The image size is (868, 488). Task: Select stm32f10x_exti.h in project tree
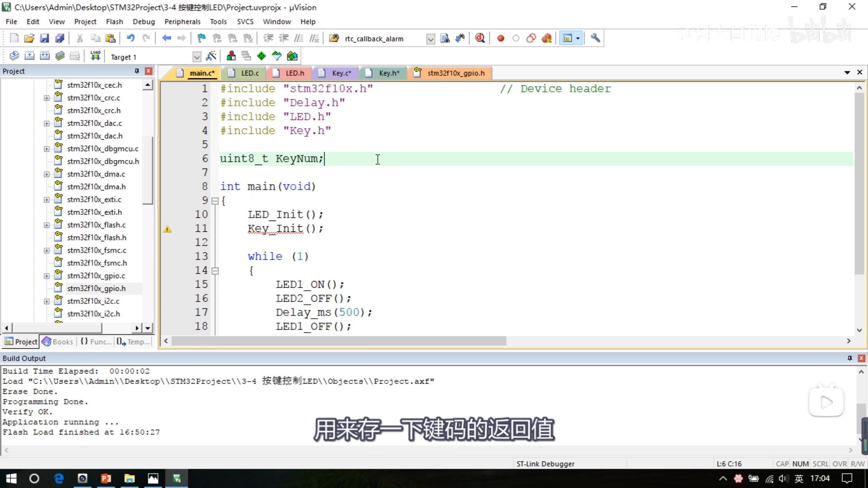pyautogui.click(x=94, y=212)
